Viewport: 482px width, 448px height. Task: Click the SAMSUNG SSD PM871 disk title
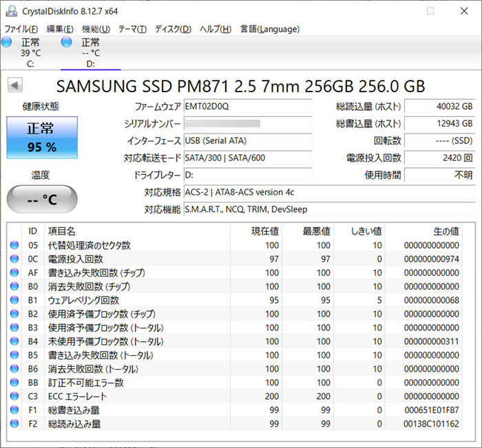[241, 86]
